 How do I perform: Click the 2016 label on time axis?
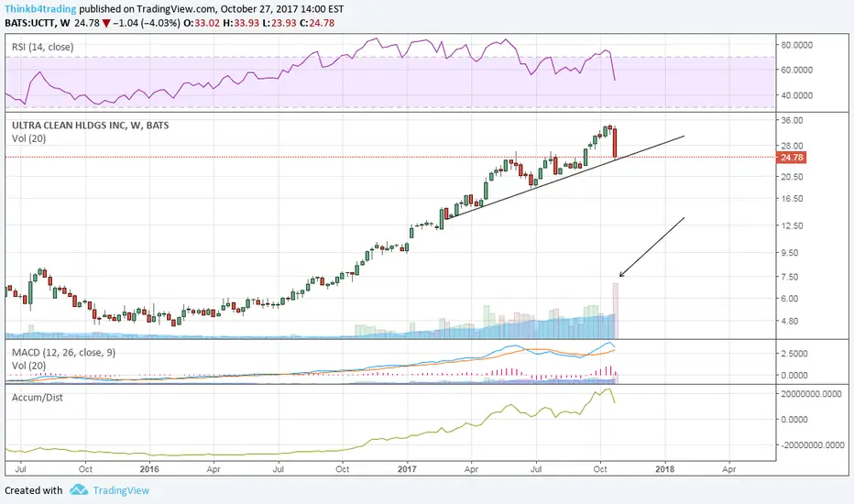(149, 469)
